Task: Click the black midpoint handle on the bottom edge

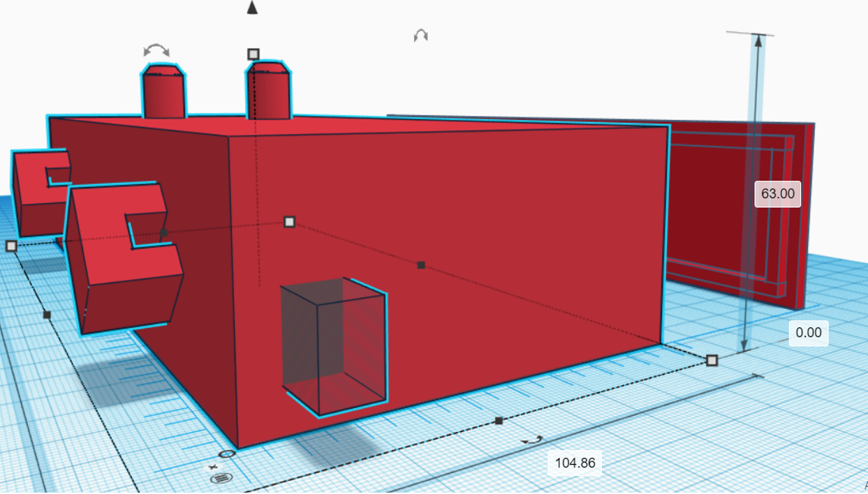Action: 499,421
